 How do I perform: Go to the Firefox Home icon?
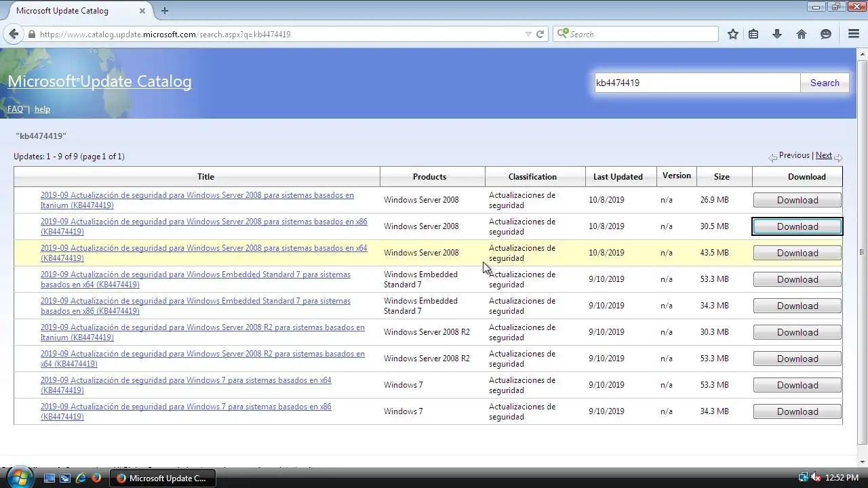[802, 34]
